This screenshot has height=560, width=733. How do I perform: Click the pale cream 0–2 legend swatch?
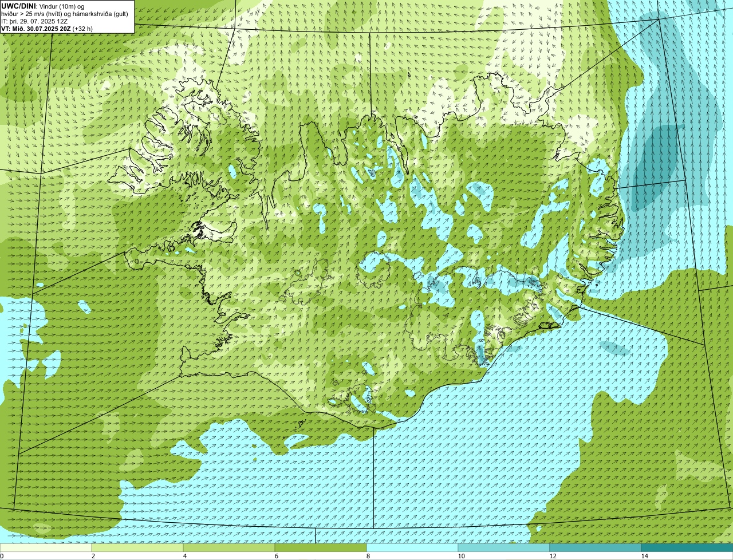click(x=46, y=547)
